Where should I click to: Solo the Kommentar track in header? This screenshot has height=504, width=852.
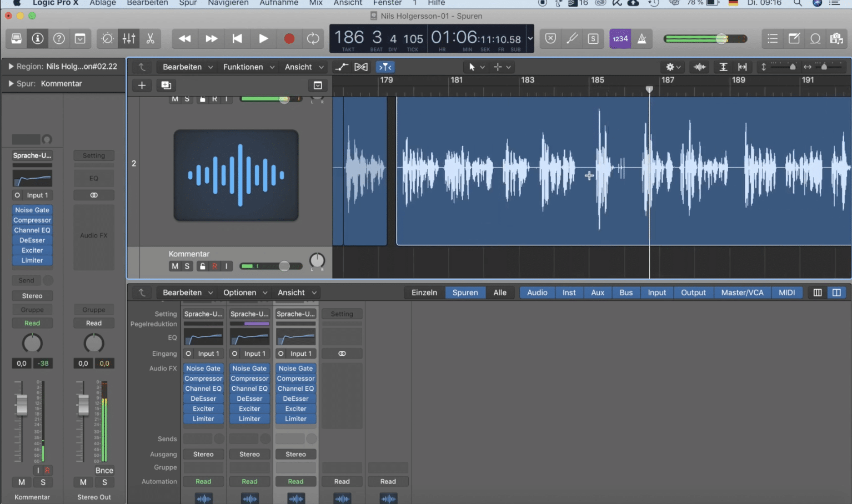click(187, 266)
